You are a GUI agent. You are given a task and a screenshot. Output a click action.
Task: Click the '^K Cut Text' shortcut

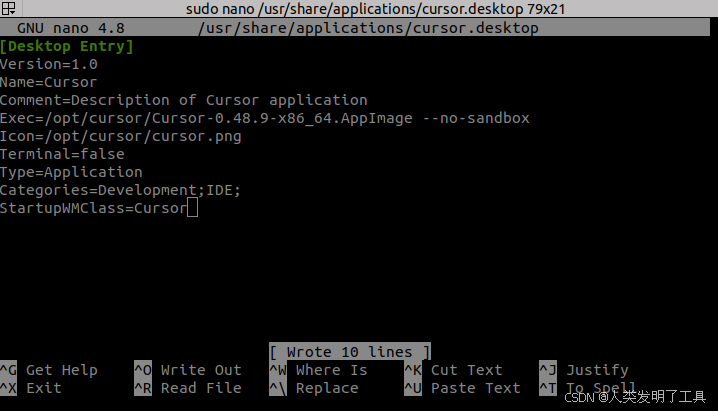453,370
